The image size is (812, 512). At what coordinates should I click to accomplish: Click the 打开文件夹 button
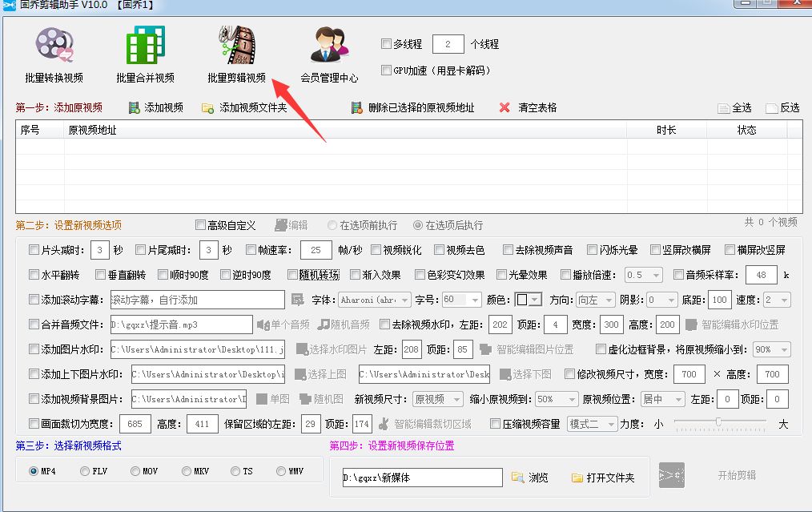click(x=603, y=478)
